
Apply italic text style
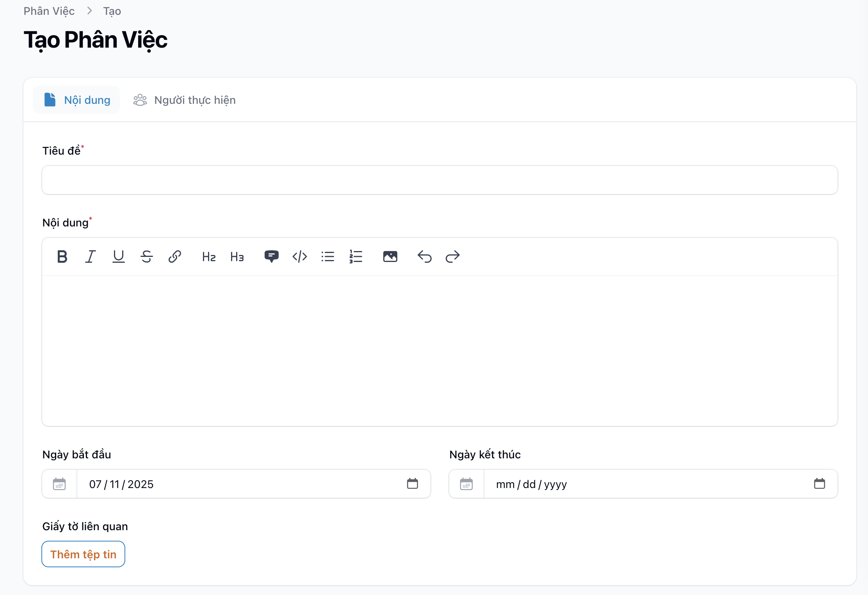pos(90,257)
